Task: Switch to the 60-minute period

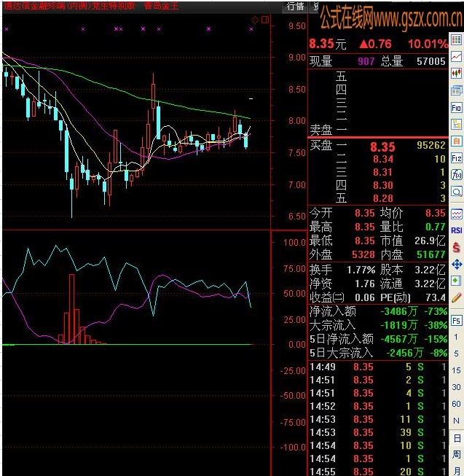Action: (456, 404)
